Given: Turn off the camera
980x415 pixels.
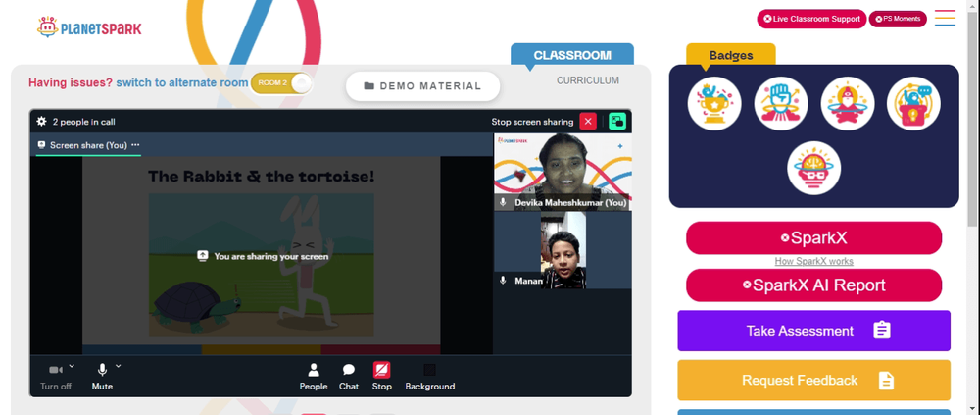Looking at the screenshot, I should pos(56,376).
